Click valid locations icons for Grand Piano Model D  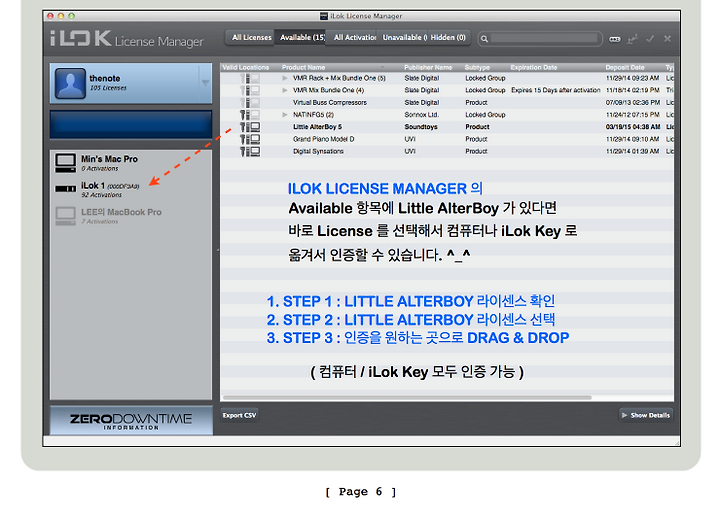point(250,139)
